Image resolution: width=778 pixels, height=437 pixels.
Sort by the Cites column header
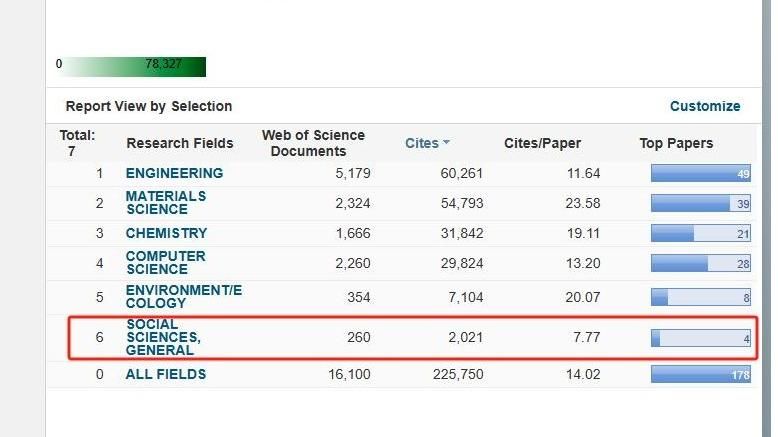click(x=421, y=143)
